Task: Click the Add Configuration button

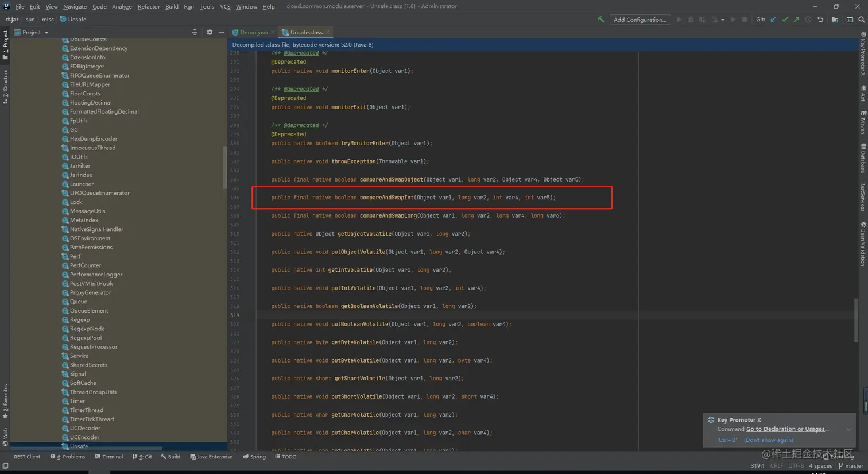Action: pos(640,20)
